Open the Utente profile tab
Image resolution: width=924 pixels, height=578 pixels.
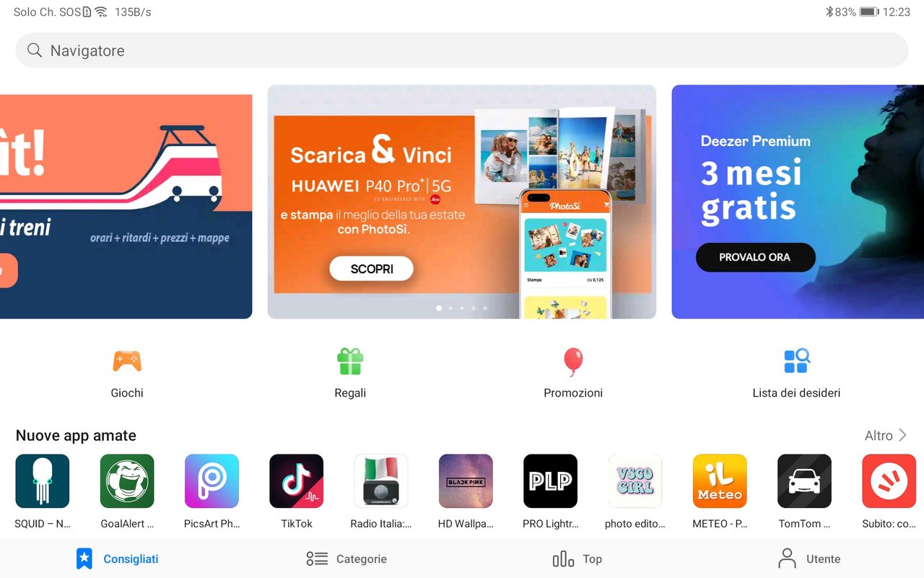[x=808, y=558]
